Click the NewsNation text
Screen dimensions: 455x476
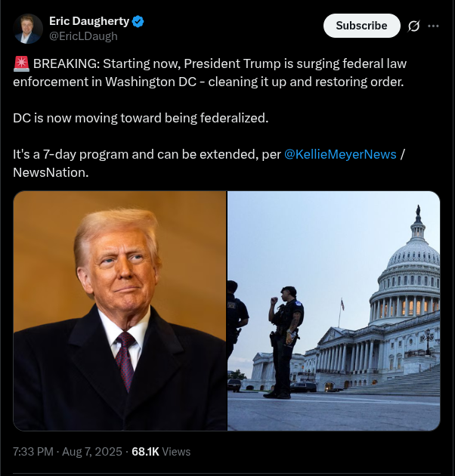pos(51,172)
